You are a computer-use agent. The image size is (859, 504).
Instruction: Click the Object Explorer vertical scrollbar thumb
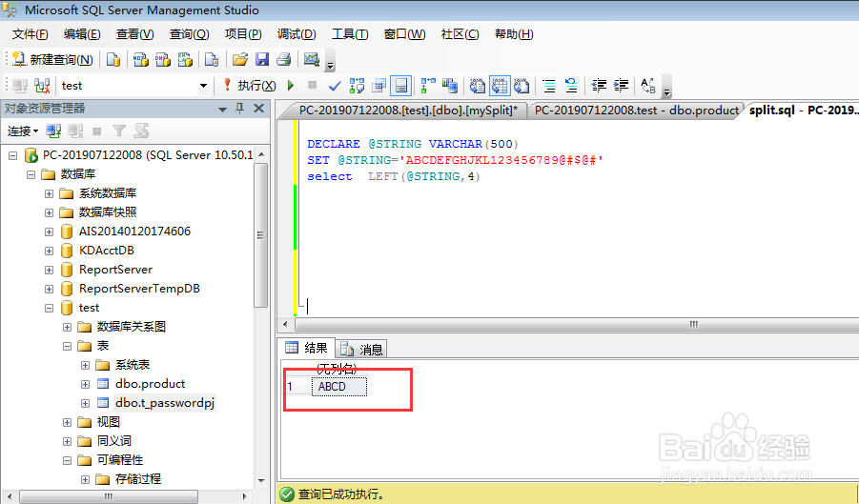point(261,235)
